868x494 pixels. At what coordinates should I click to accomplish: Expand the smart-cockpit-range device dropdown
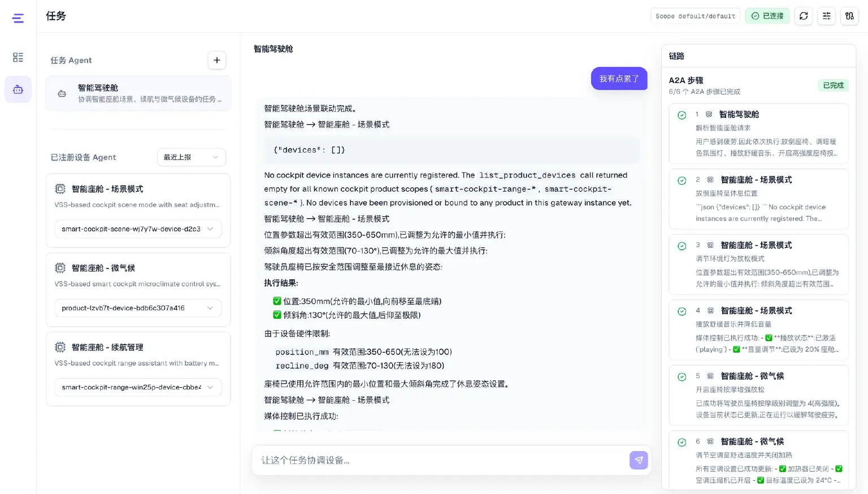[x=138, y=387]
